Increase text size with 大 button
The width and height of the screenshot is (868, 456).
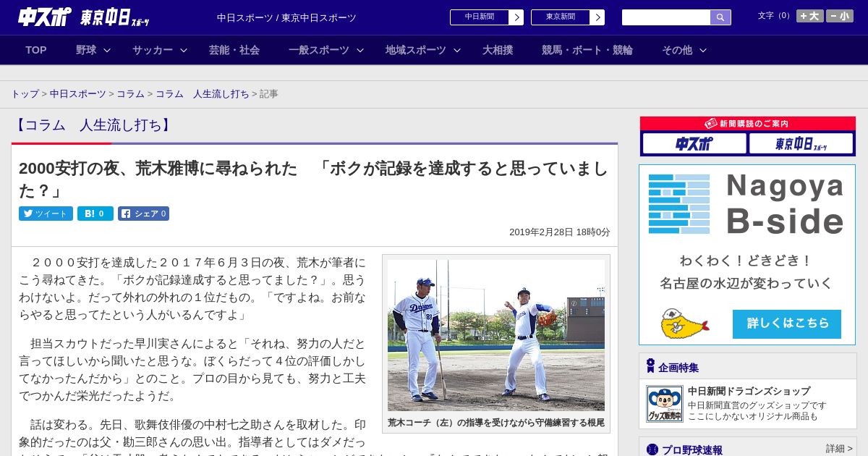810,16
